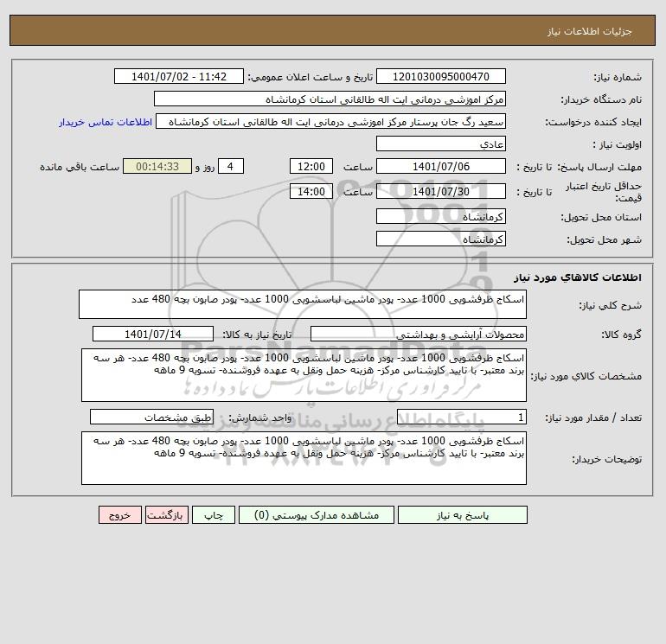
Task: Click the buyer notes text area
Action: pos(304,458)
